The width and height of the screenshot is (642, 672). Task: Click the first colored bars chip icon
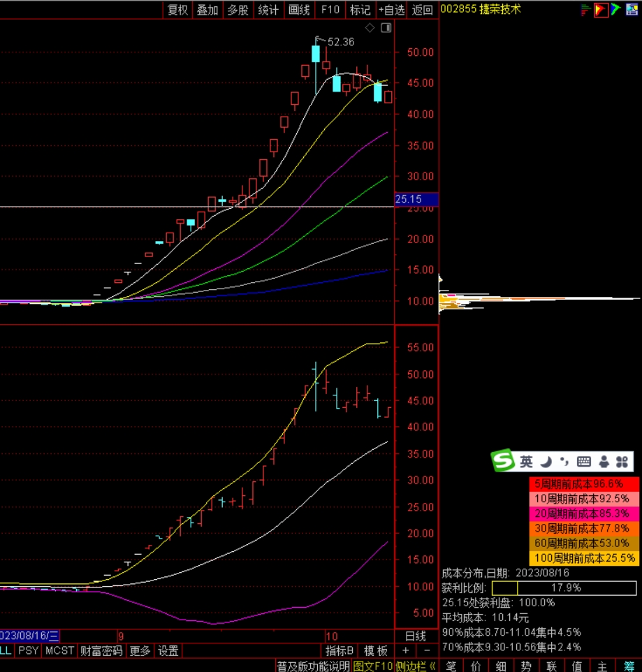tap(585, 10)
